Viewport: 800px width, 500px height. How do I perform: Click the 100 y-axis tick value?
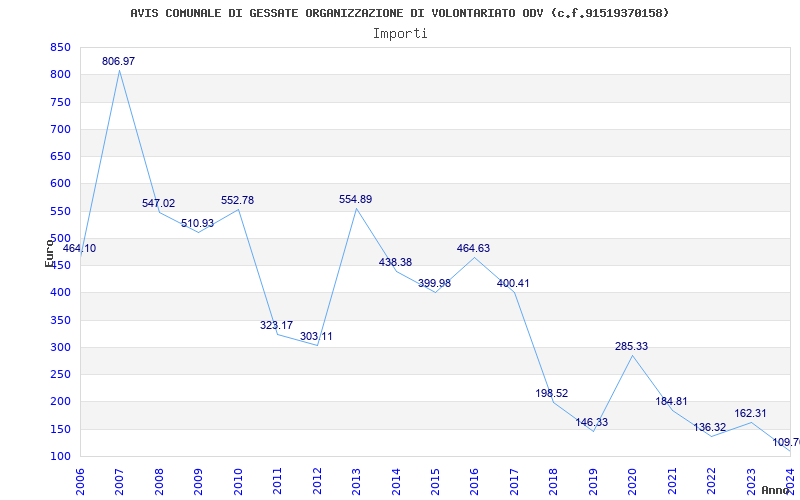tap(60, 457)
